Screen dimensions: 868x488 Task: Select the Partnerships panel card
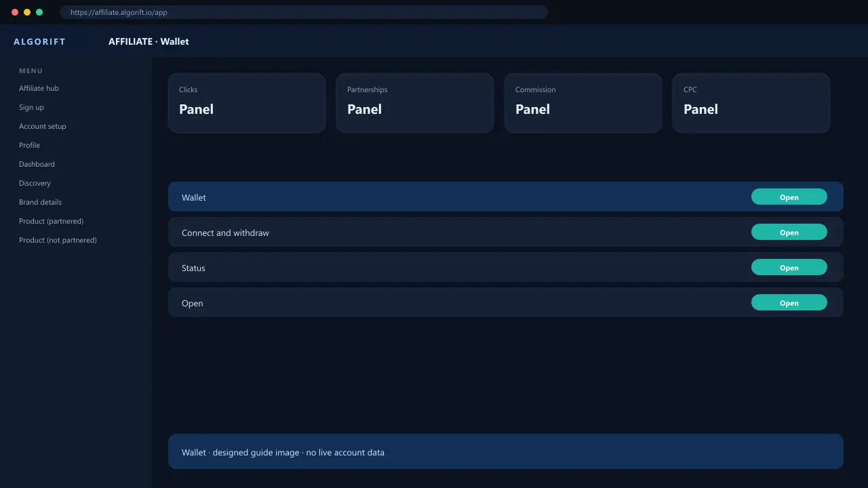tap(415, 103)
